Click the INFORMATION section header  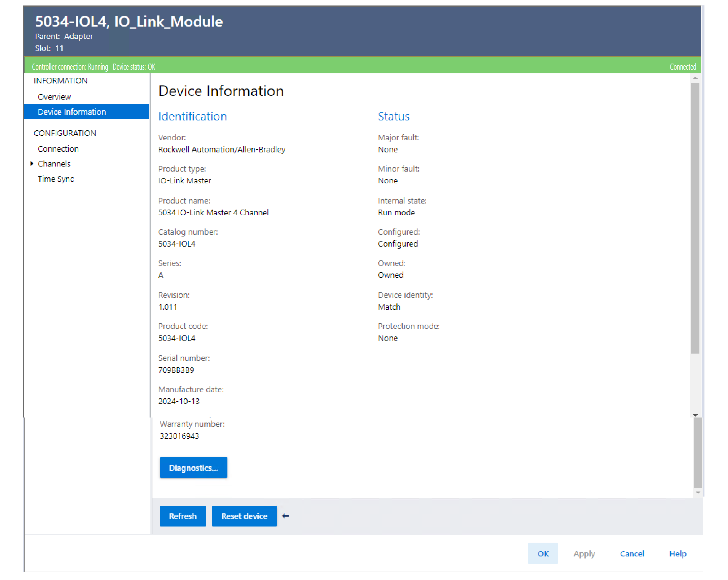[61, 81]
